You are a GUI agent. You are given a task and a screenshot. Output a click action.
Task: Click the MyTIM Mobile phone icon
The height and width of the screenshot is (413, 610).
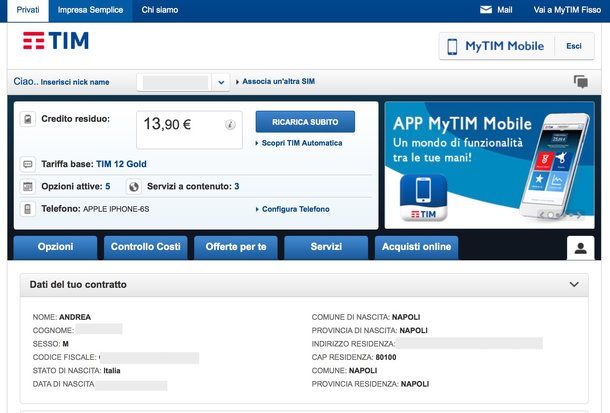click(x=452, y=46)
